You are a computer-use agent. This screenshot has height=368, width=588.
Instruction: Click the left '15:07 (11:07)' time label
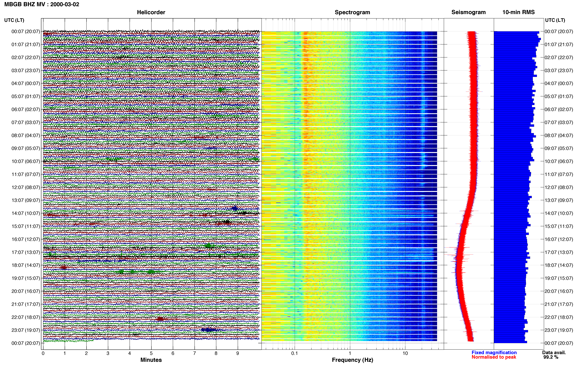pyautogui.click(x=26, y=226)
